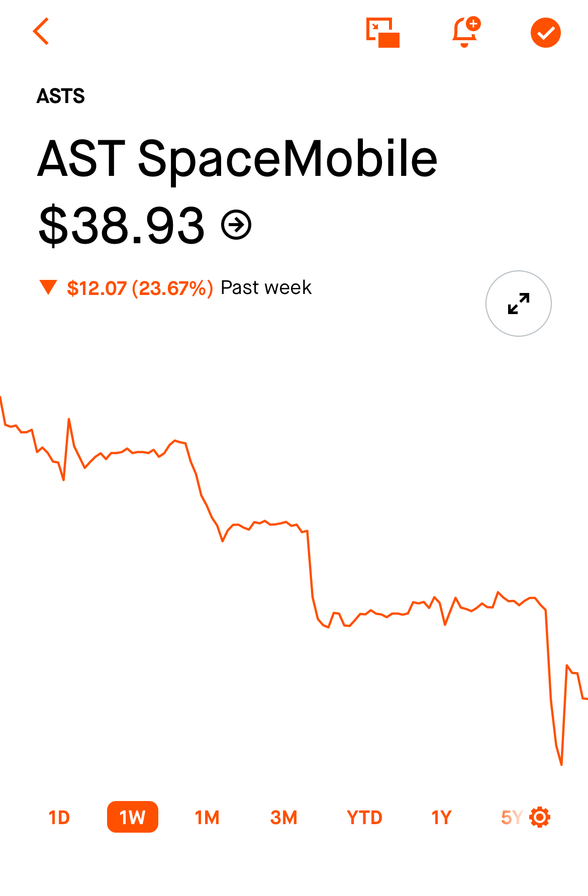Show the 1Y chart range
This screenshot has height=896, width=588.
coord(441,818)
